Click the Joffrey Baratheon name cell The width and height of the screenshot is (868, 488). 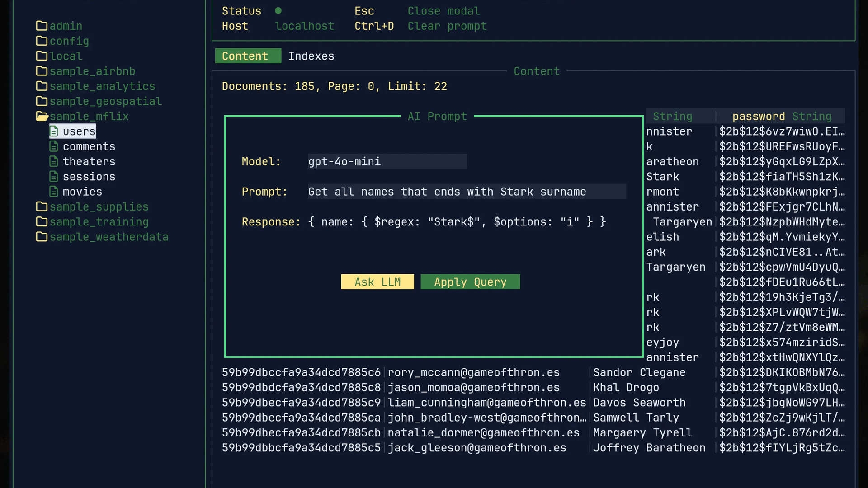[x=649, y=447]
